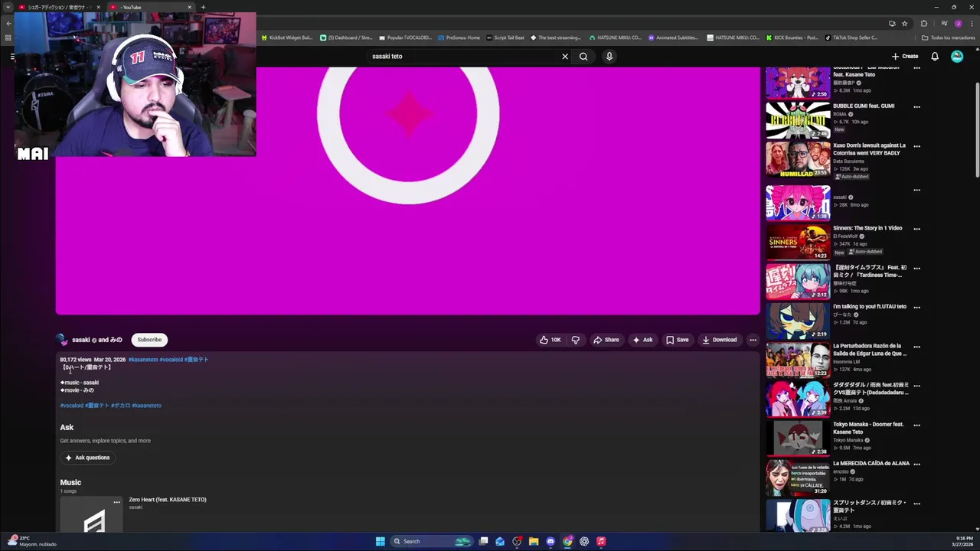The height and width of the screenshot is (551, 980).
Task: Open options menu for BUBBLE GUMI feat. GUMI video
Action: coord(916,107)
